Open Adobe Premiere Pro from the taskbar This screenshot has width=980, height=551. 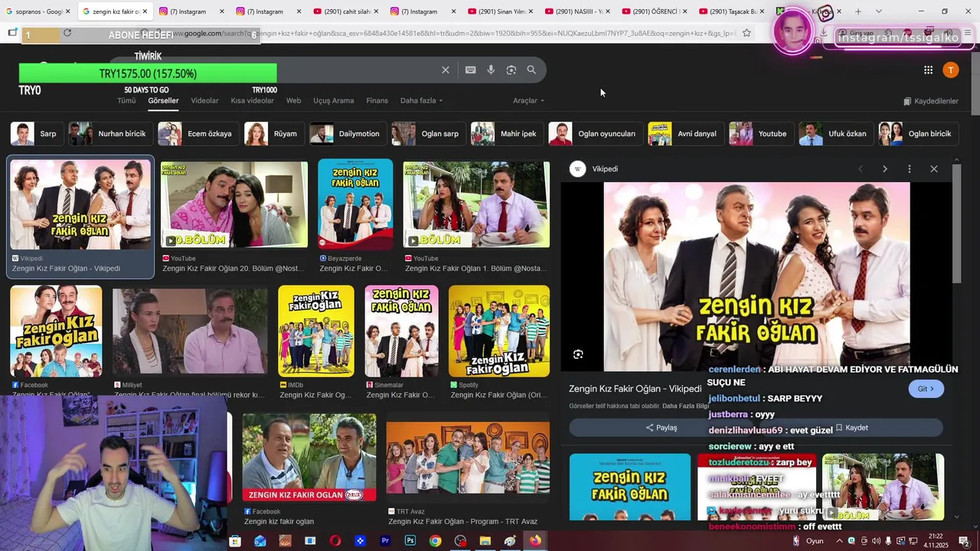[385, 541]
